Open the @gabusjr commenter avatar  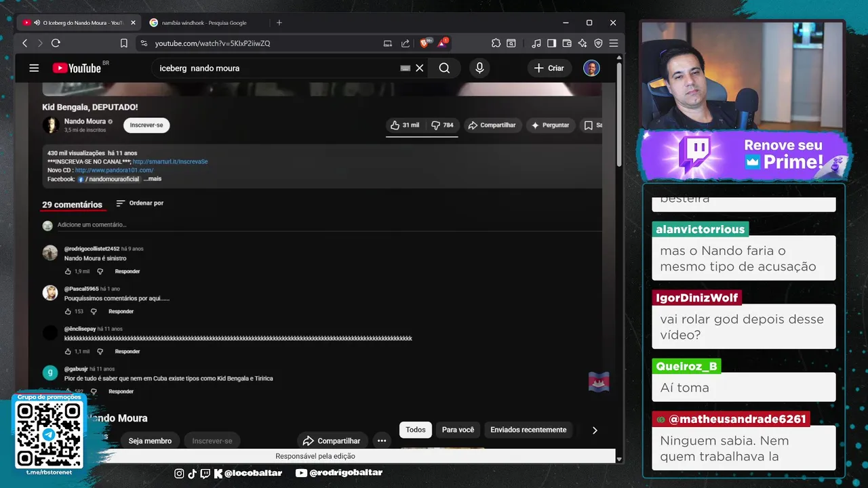(50, 373)
